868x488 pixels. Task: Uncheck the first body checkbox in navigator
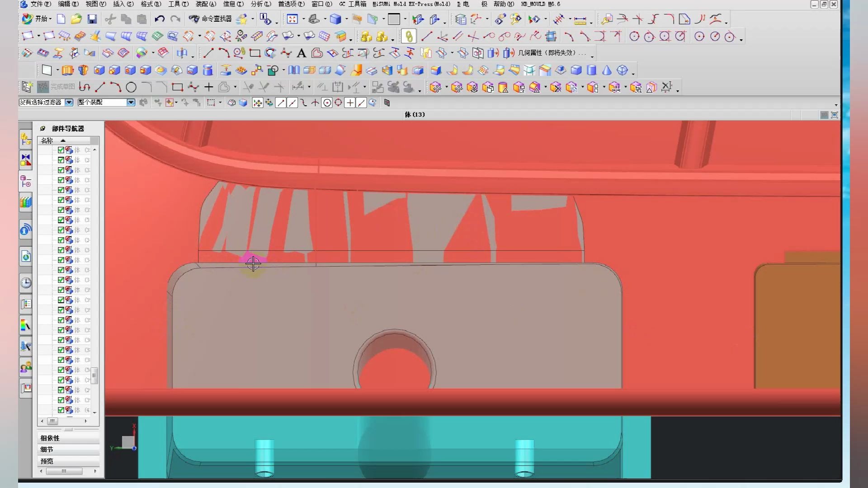click(61, 150)
